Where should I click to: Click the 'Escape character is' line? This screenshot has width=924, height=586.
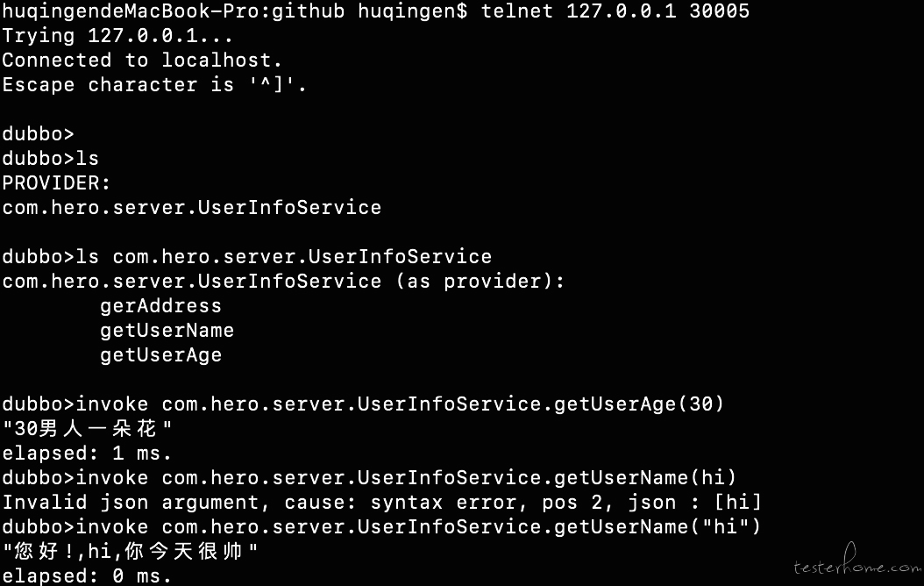tap(154, 85)
